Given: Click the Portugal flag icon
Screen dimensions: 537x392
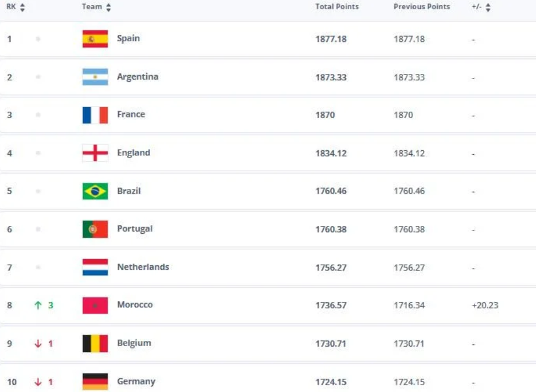Looking at the screenshot, I should [x=95, y=229].
